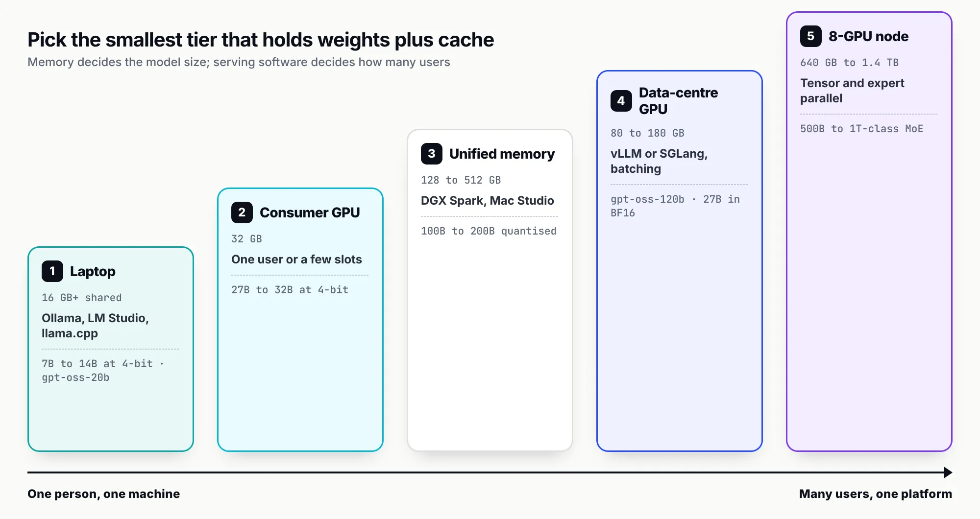Click the number 1 badge on Laptop card
This screenshot has width=980, height=519.
52,271
